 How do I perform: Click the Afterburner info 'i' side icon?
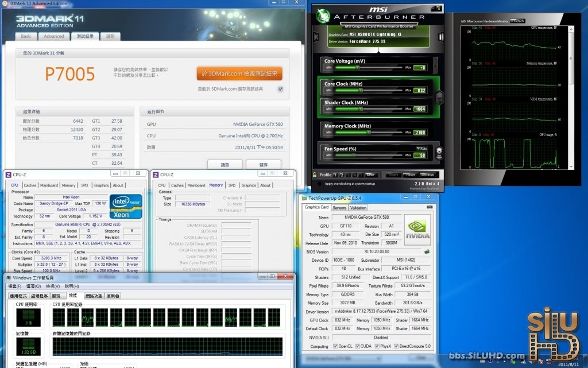440,36
